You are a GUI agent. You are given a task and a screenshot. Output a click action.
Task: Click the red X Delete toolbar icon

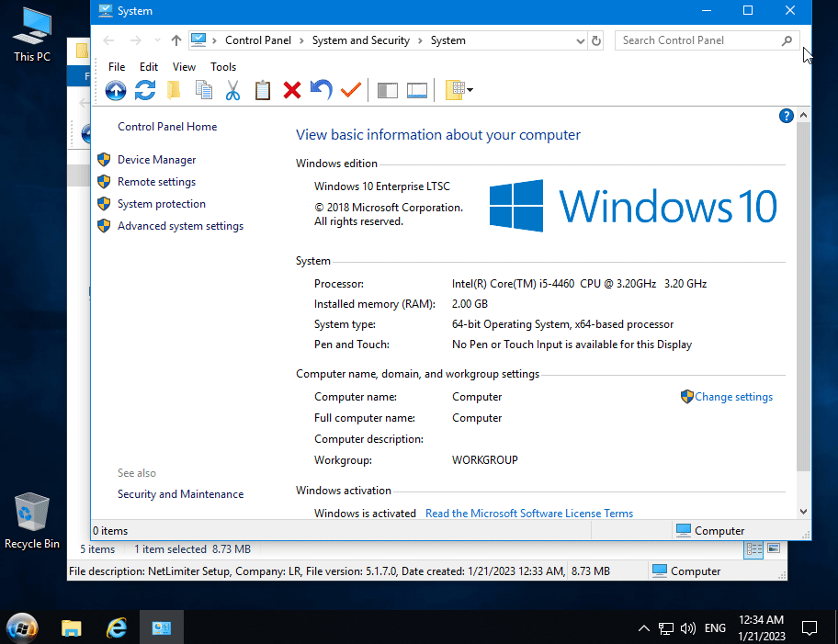click(x=292, y=90)
